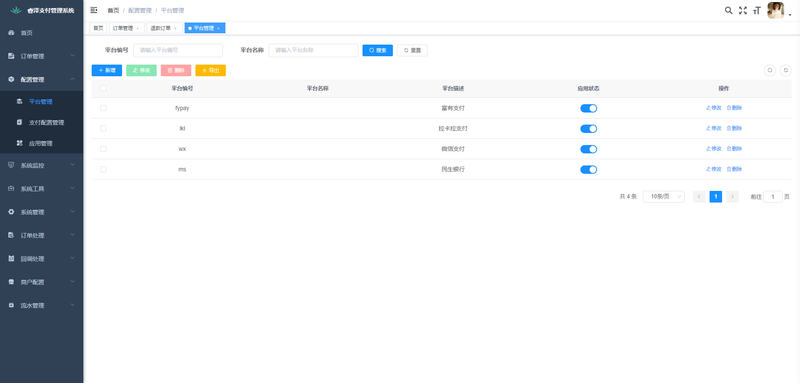800x383 pixels.
Task: Expand the 系统监控 sidebar menu
Action: pyautogui.click(x=41, y=165)
